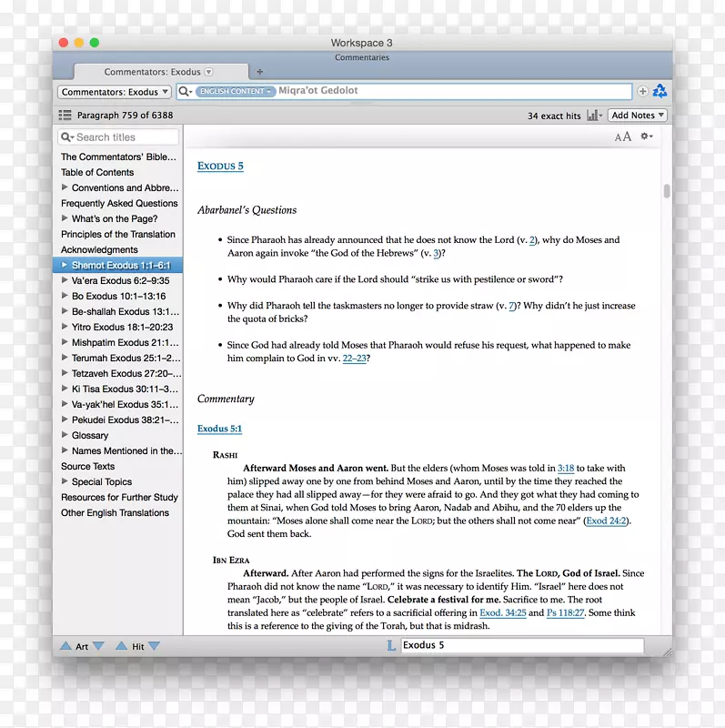The height and width of the screenshot is (728, 725).
Task: Open the hits analytics bar chart icon
Action: [595, 116]
